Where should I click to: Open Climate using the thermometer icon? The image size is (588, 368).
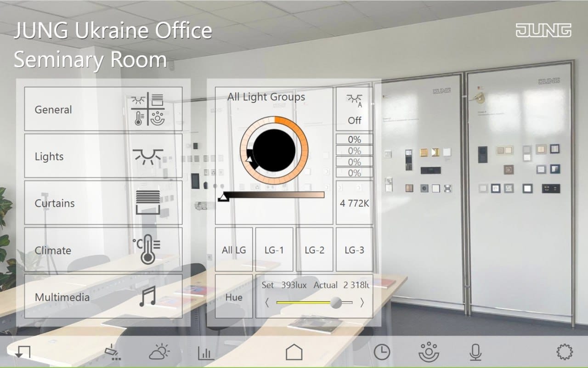point(147,250)
